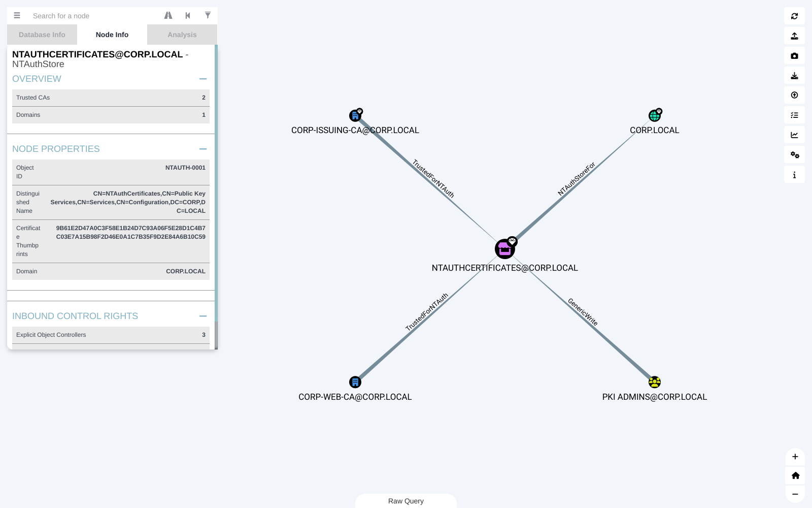The height and width of the screenshot is (508, 812).
Task: Collapse the OVERVIEW section
Action: coord(203,79)
